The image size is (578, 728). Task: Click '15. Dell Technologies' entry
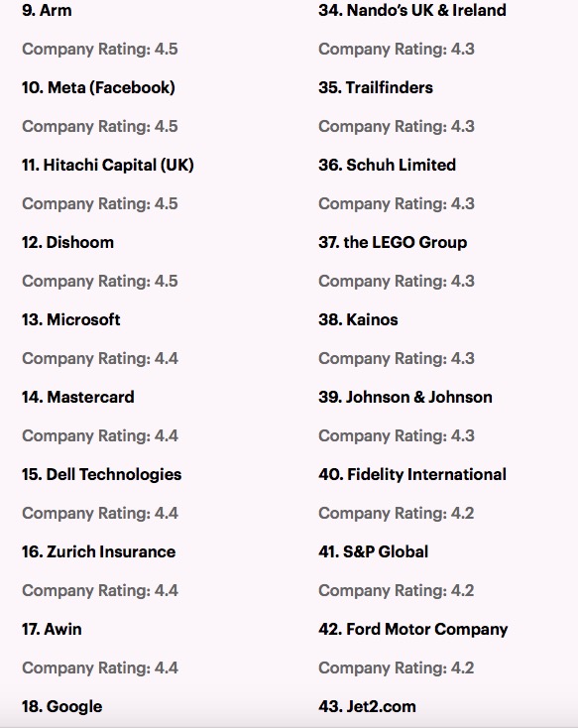click(x=102, y=474)
